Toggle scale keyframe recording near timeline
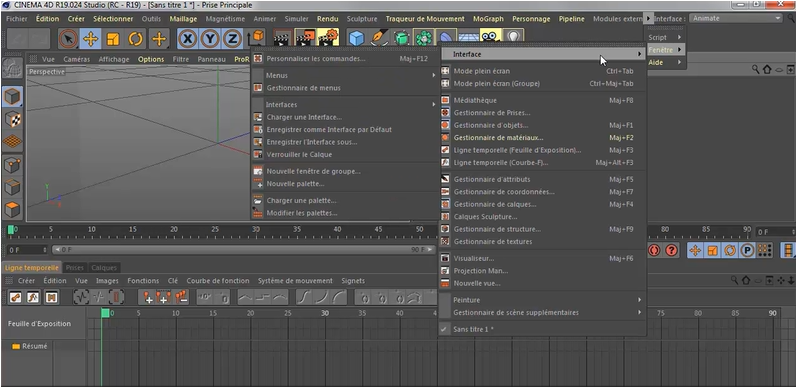Image resolution: width=797 pixels, height=388 pixels. (712, 250)
